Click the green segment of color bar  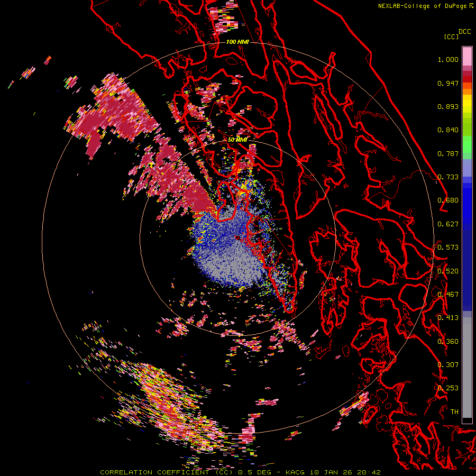[x=467, y=144]
